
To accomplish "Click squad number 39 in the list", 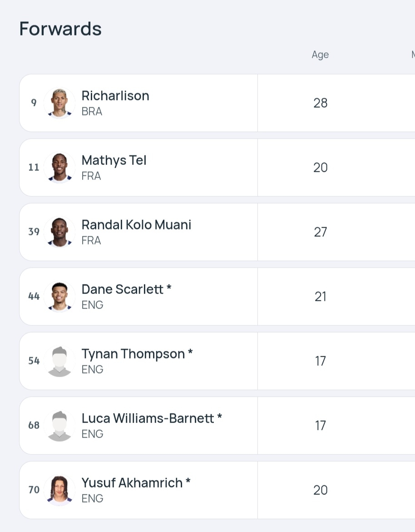I will (34, 232).
